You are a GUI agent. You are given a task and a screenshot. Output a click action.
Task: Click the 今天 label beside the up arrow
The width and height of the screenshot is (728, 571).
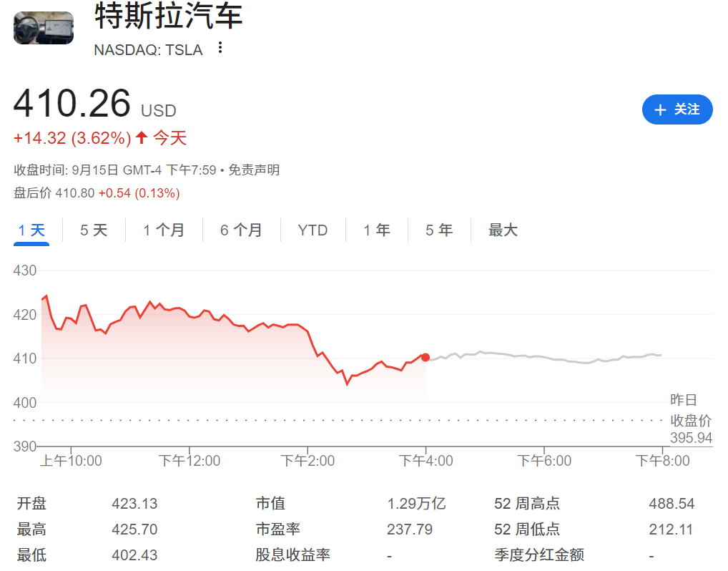tap(170, 138)
